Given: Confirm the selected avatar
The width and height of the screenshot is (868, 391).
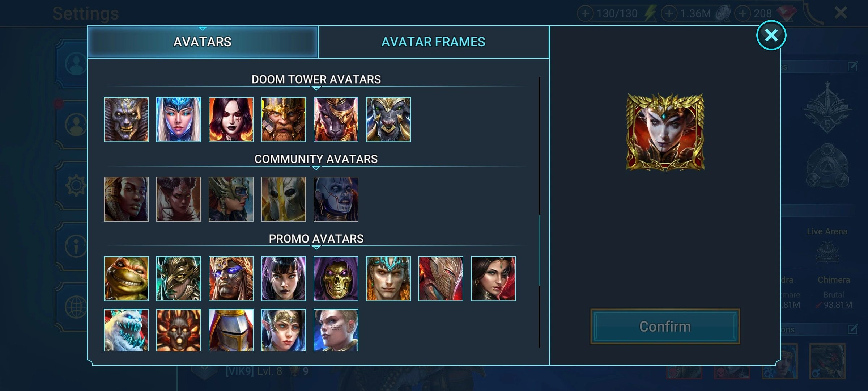Looking at the screenshot, I should [665, 327].
